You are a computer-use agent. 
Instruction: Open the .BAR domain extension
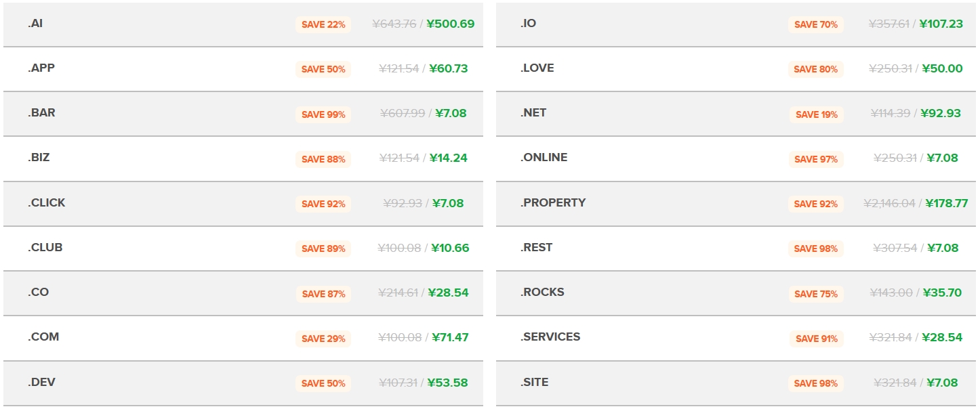point(41,113)
